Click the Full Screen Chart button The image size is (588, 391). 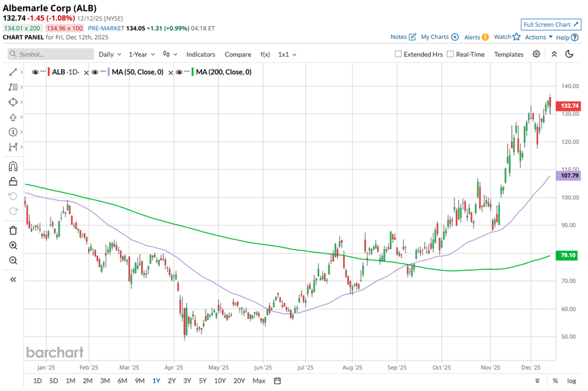(551, 24)
